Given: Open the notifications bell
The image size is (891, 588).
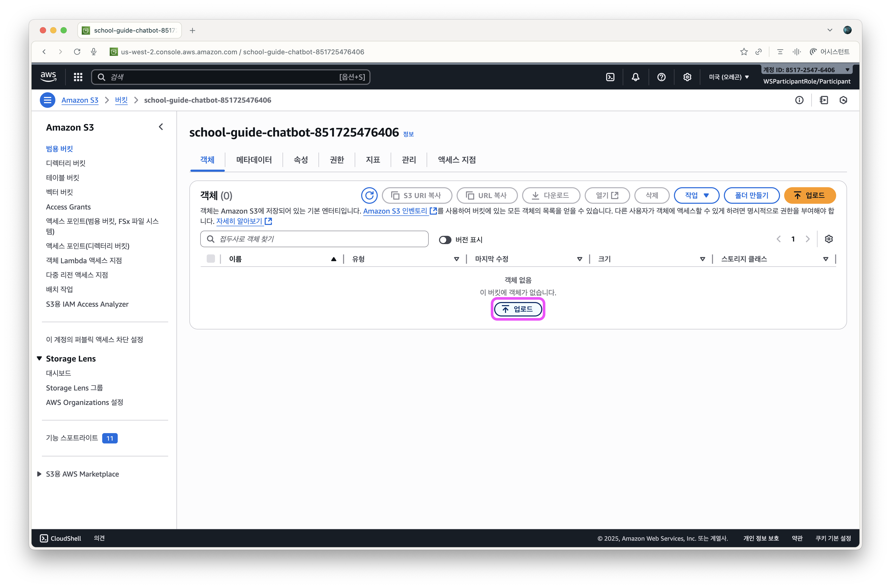Looking at the screenshot, I should click(x=635, y=77).
